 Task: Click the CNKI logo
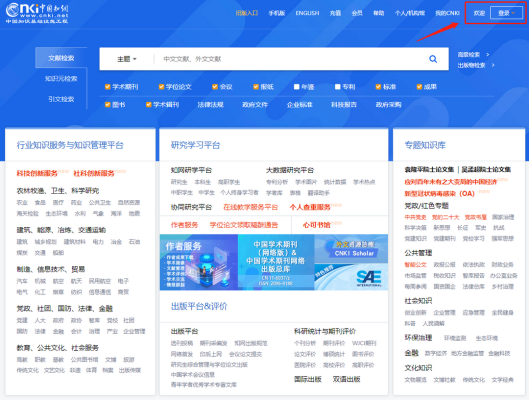[x=37, y=13]
